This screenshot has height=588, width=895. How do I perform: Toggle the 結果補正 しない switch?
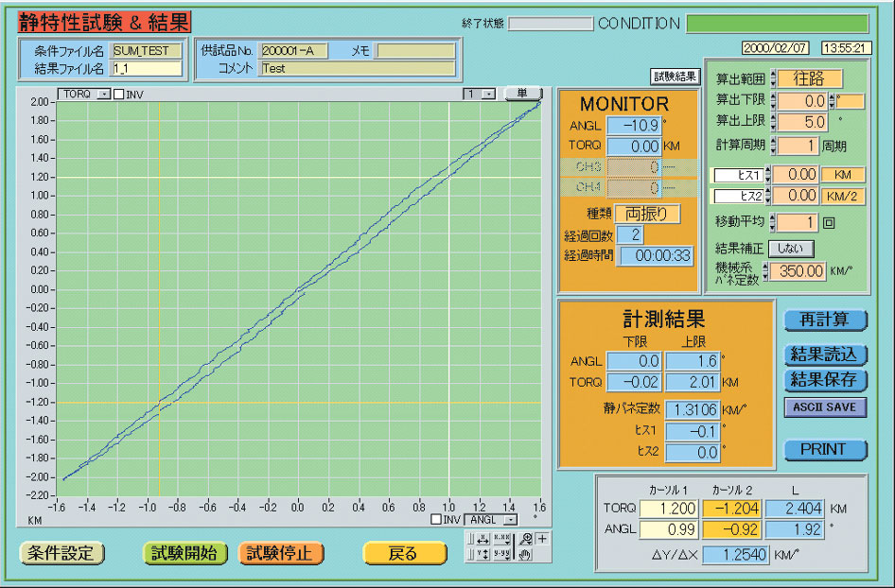pos(791,249)
